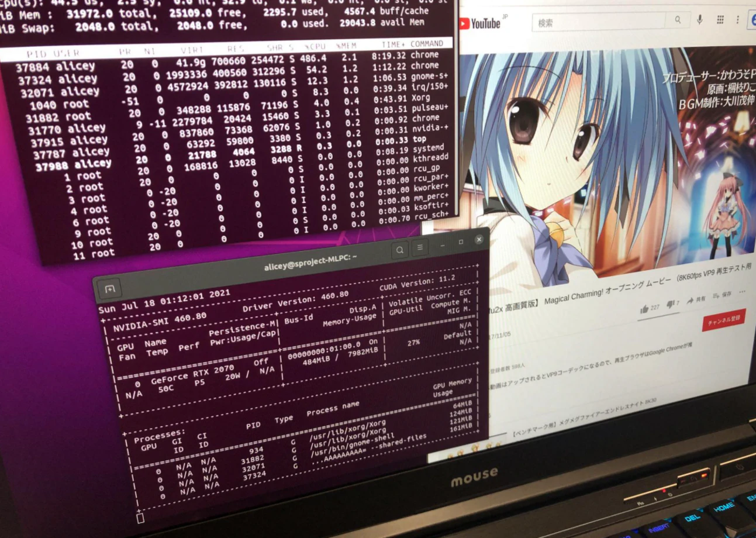The height and width of the screenshot is (538, 756).
Task: Click the CUDA Version: 11.2 text
Action: tap(417, 282)
